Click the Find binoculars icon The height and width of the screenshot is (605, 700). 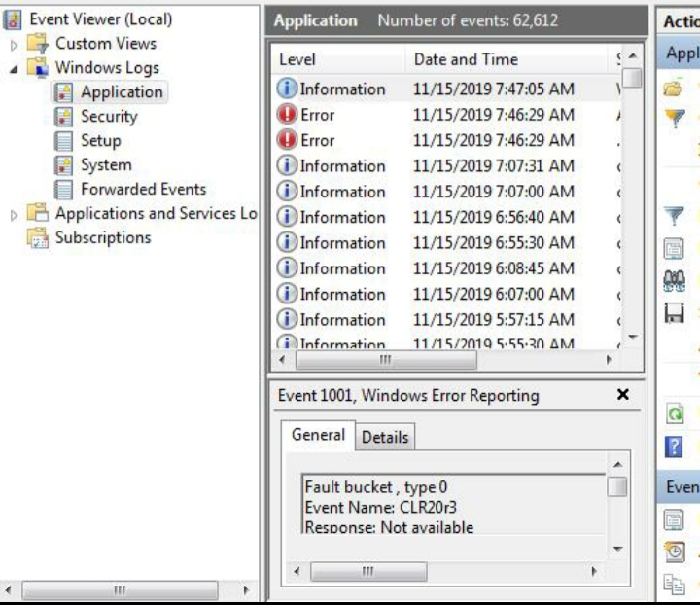click(674, 281)
